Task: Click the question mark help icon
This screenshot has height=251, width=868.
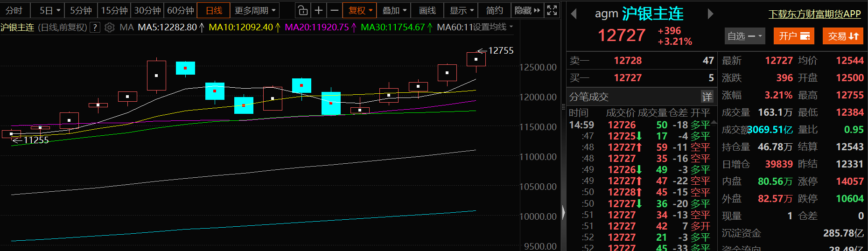Action: [95, 28]
